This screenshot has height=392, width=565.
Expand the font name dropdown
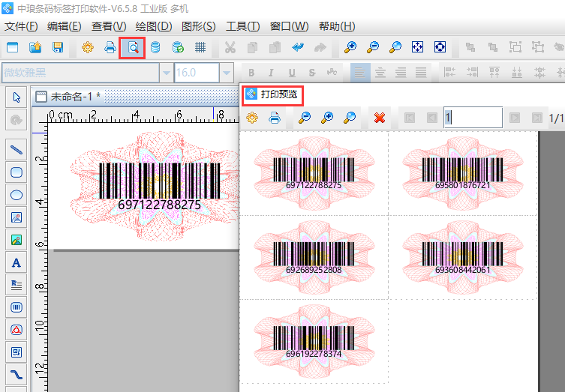point(165,73)
